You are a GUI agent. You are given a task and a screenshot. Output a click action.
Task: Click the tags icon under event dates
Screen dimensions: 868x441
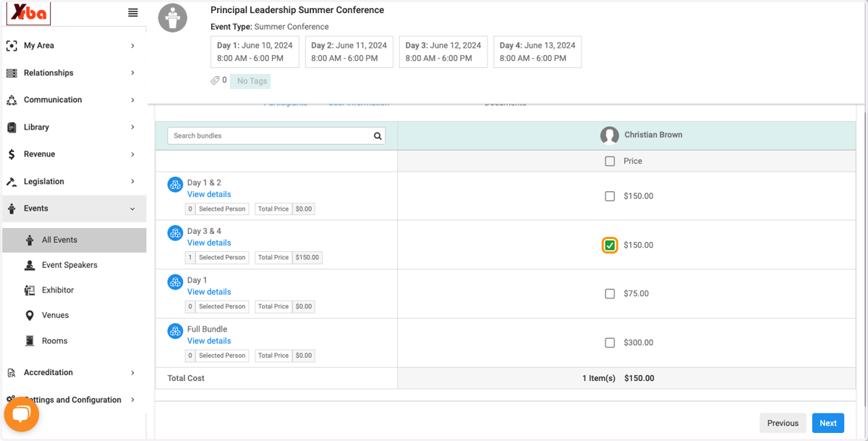[x=215, y=80]
